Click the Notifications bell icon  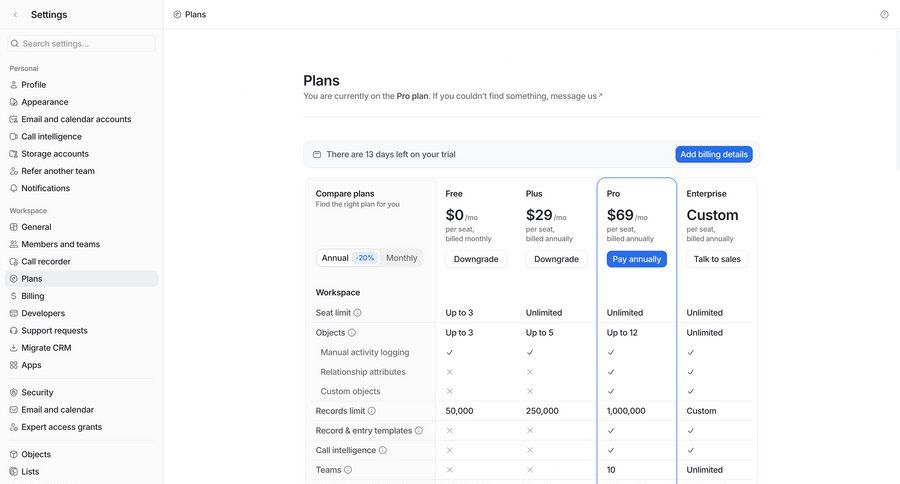14,188
